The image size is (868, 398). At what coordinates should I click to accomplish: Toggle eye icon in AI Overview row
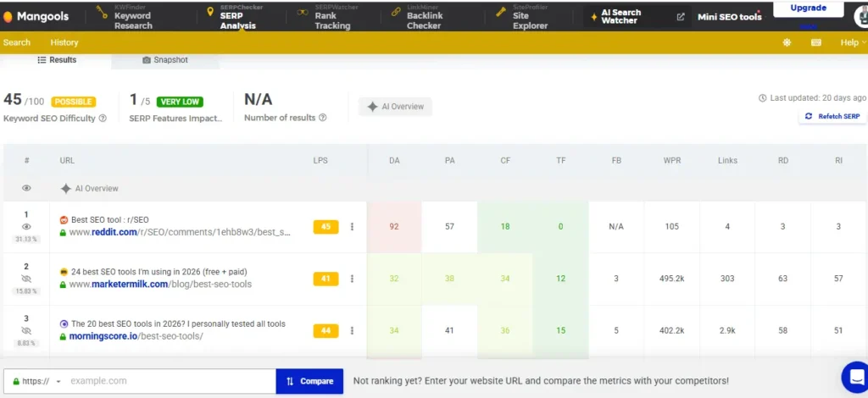(x=26, y=189)
